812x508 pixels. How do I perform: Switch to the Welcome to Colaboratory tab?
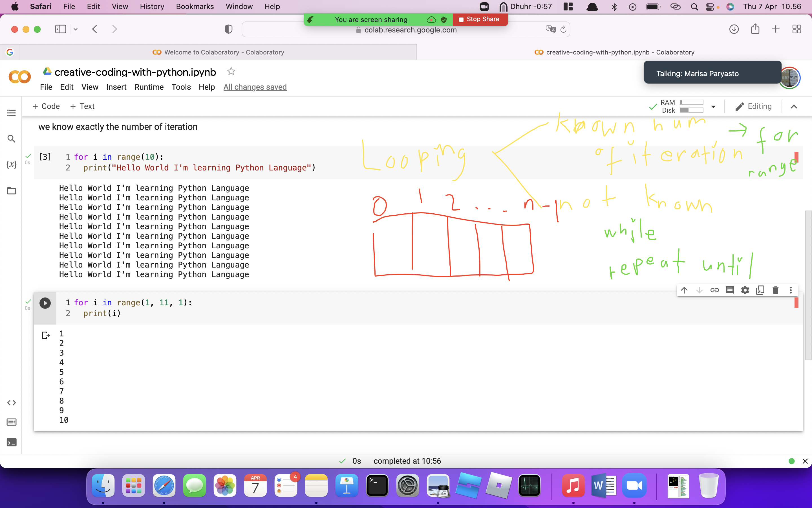tap(218, 52)
